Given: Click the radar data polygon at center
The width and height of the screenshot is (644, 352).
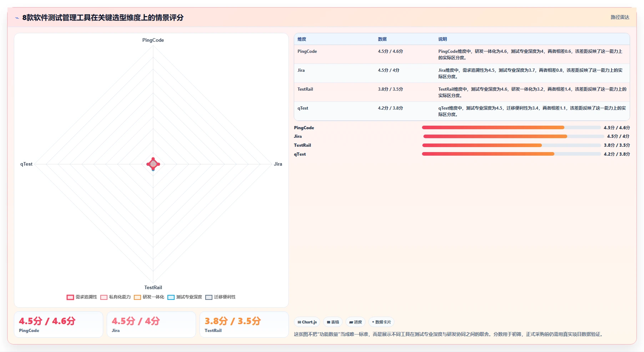Looking at the screenshot, I should click(x=153, y=164).
